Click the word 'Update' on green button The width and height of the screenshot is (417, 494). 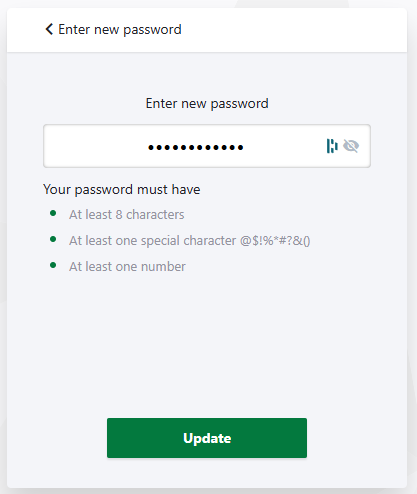pos(207,438)
